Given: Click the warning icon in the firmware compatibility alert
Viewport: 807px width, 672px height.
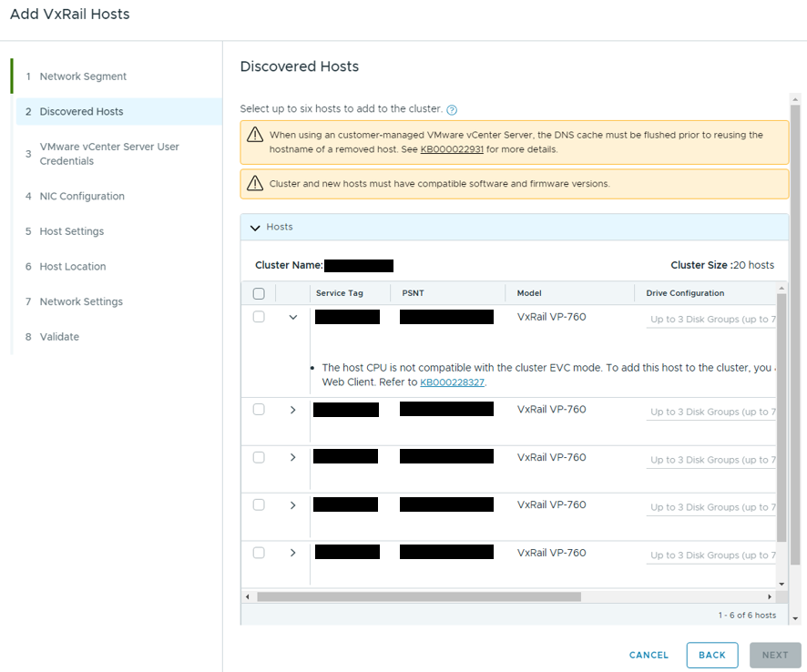Looking at the screenshot, I should [255, 183].
